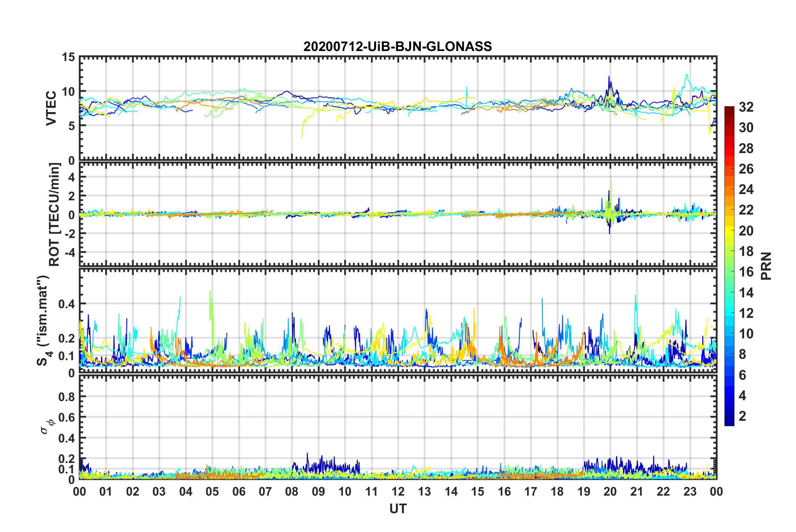Click the VTEC tick label 15

coord(68,57)
